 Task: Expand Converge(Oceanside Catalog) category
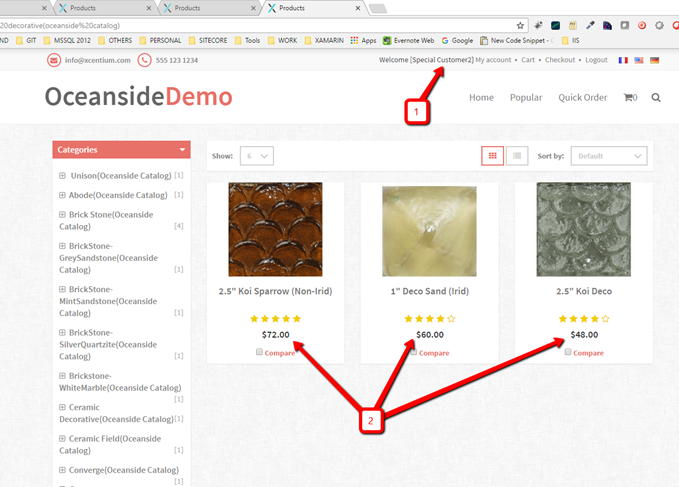[x=62, y=470]
